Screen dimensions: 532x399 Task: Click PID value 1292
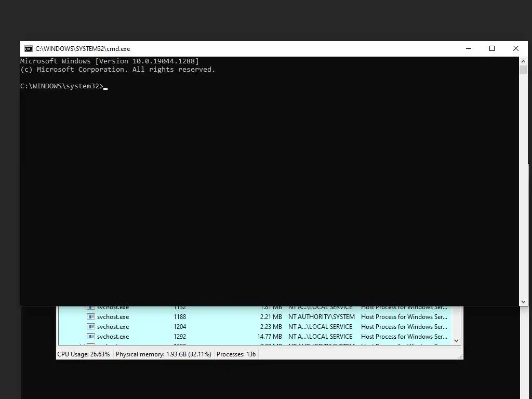pyautogui.click(x=180, y=337)
